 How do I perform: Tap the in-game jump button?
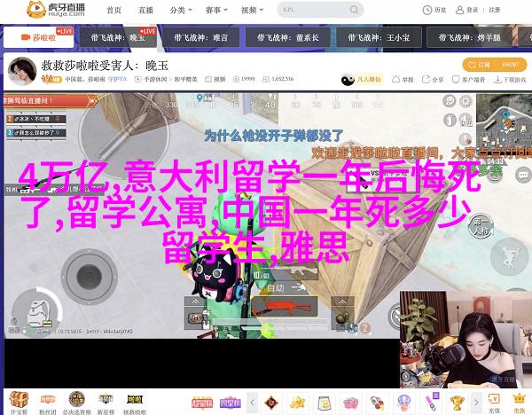click(x=509, y=257)
